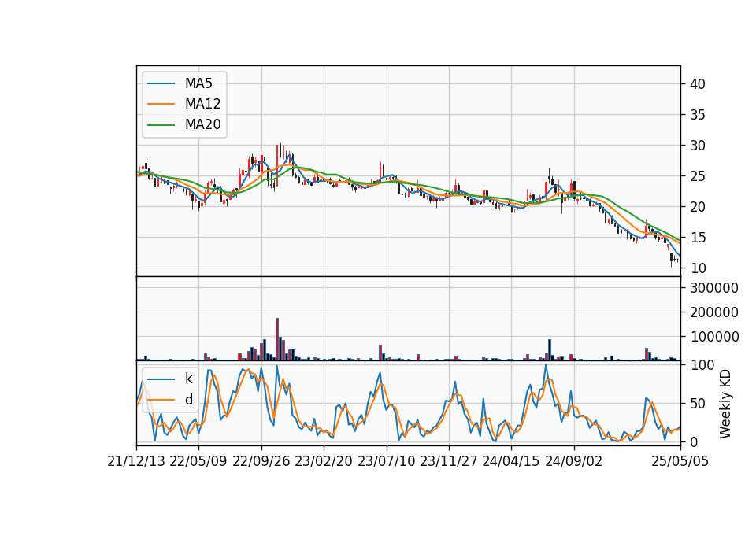This screenshot has height=543, width=756.
Task: Click the volume axis value 300000
Action: click(x=714, y=288)
